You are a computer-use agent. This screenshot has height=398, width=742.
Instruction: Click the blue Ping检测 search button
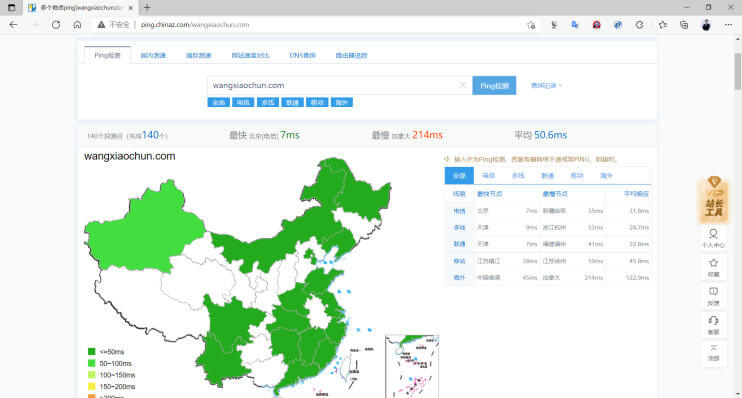click(x=494, y=86)
